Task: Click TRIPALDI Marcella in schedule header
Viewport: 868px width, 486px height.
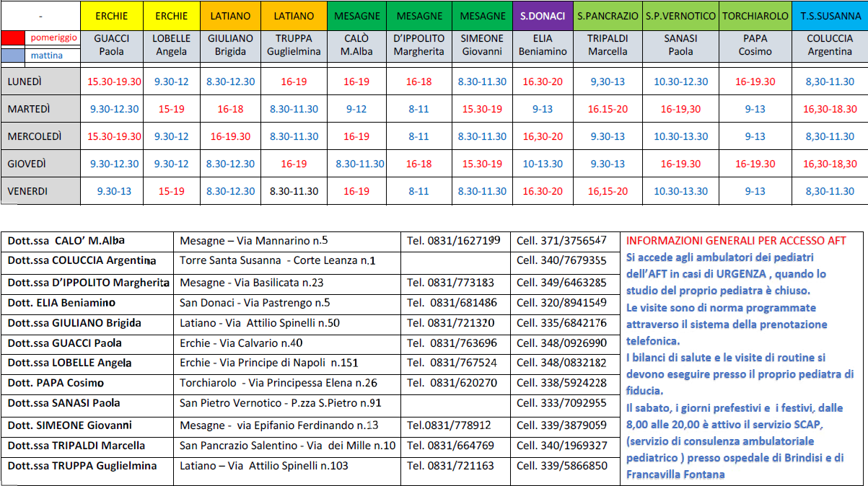Action: pos(608,45)
